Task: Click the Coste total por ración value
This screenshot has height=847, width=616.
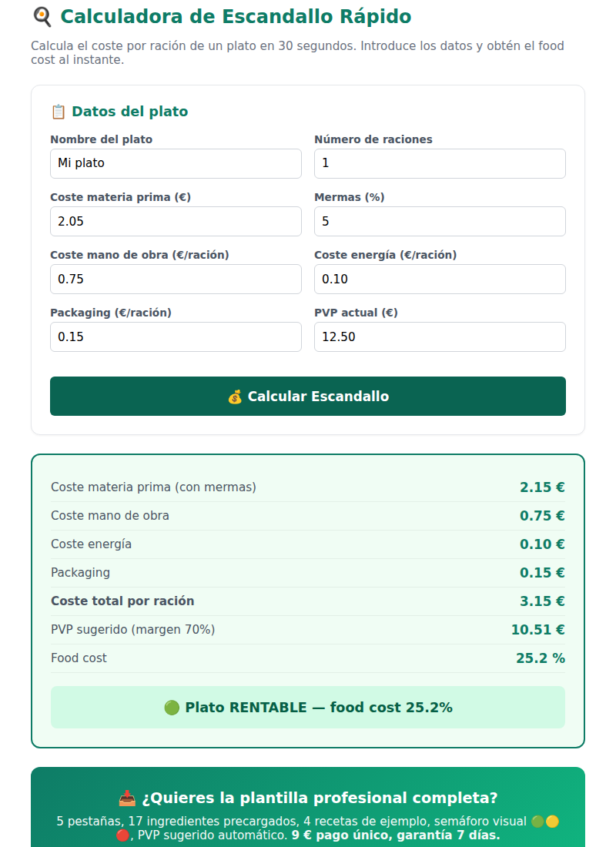Action: coord(542,601)
